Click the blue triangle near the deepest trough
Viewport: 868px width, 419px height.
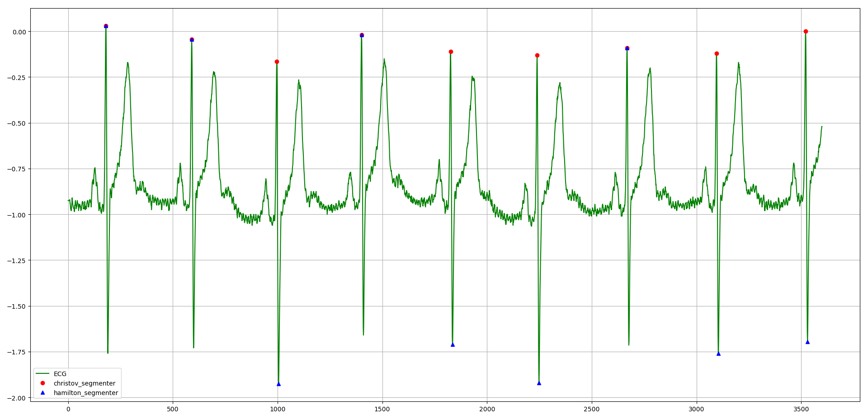click(x=279, y=385)
